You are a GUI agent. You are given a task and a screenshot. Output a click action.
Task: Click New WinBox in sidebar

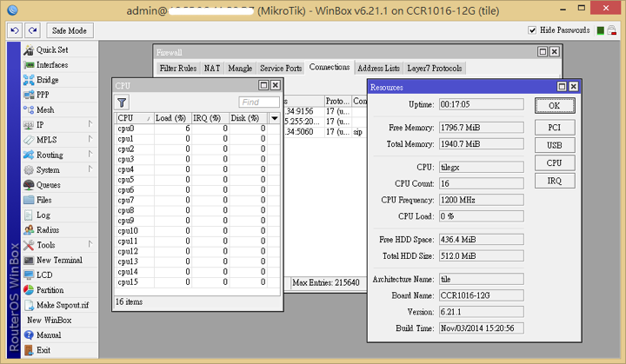tap(49, 321)
